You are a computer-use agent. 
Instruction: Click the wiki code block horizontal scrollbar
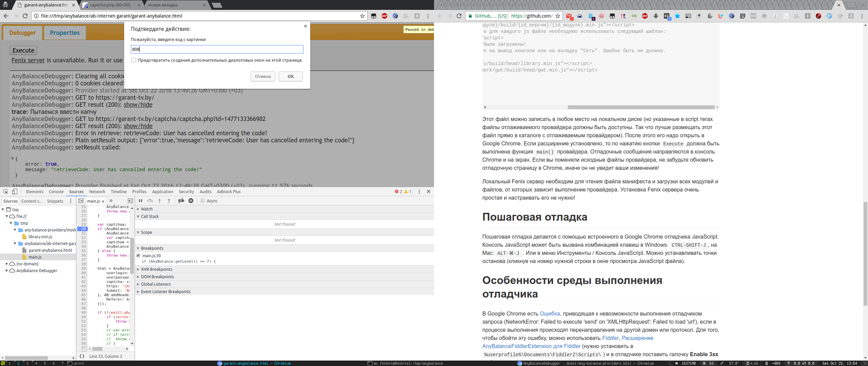point(641,107)
